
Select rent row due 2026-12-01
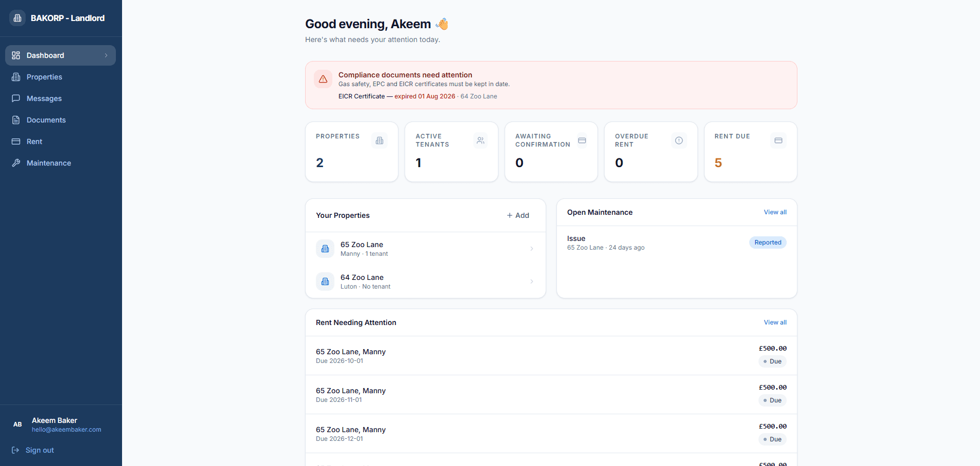pos(551,434)
